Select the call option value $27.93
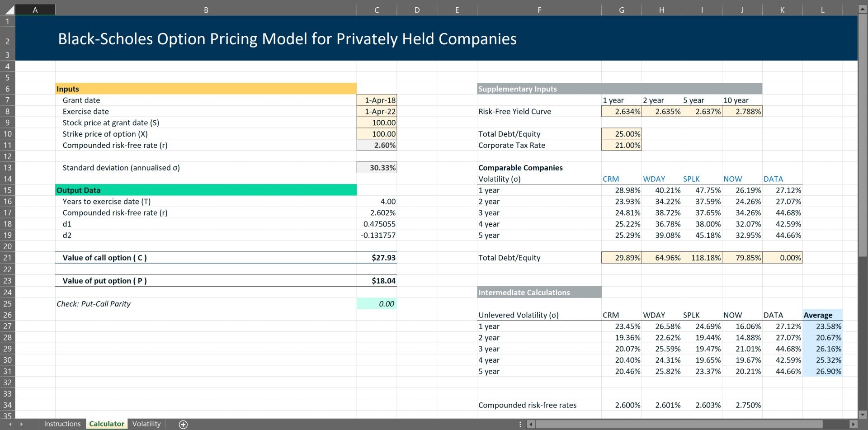The width and height of the screenshot is (868, 430). click(x=377, y=258)
